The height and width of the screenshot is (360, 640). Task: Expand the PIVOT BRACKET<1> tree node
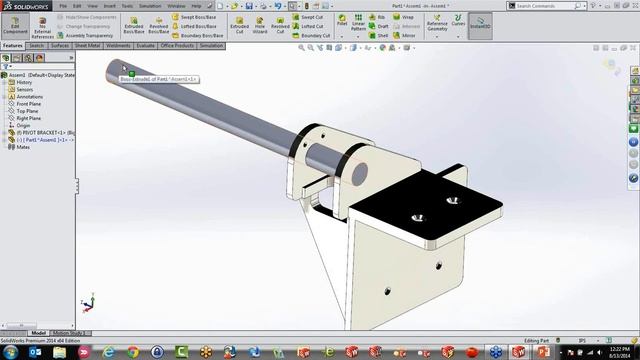point(4,133)
